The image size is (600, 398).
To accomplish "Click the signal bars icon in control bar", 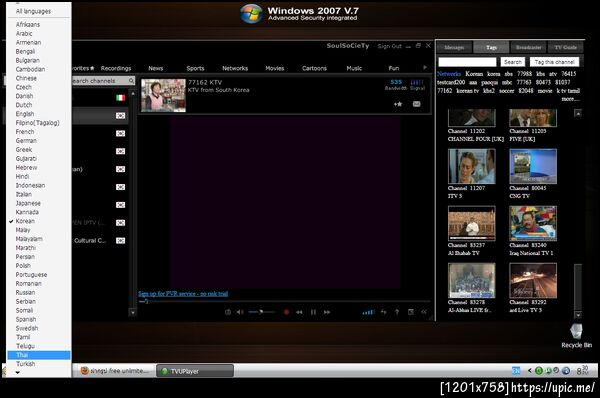I will tap(368, 312).
